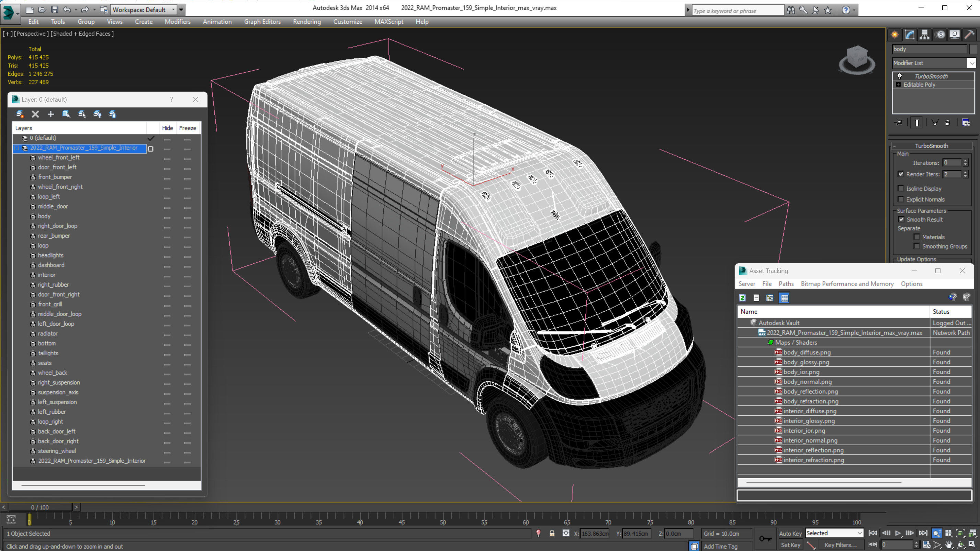Expand Editable Poly in modifier stack
980x551 pixels.
(898, 84)
